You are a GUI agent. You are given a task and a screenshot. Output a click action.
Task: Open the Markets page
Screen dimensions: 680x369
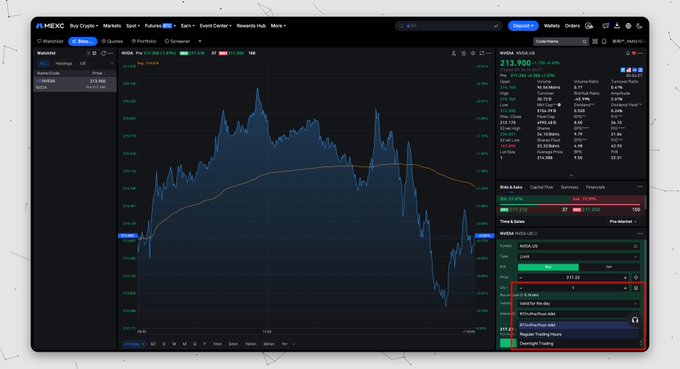coord(112,26)
